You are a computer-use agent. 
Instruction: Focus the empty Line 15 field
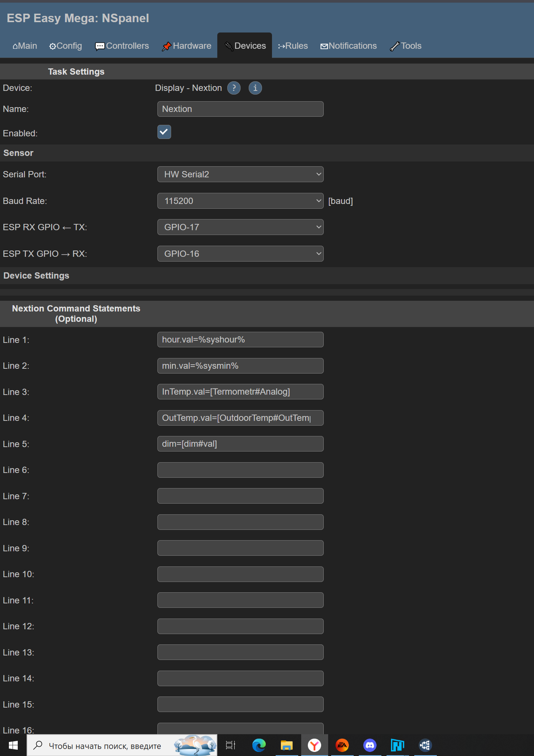tap(240, 704)
